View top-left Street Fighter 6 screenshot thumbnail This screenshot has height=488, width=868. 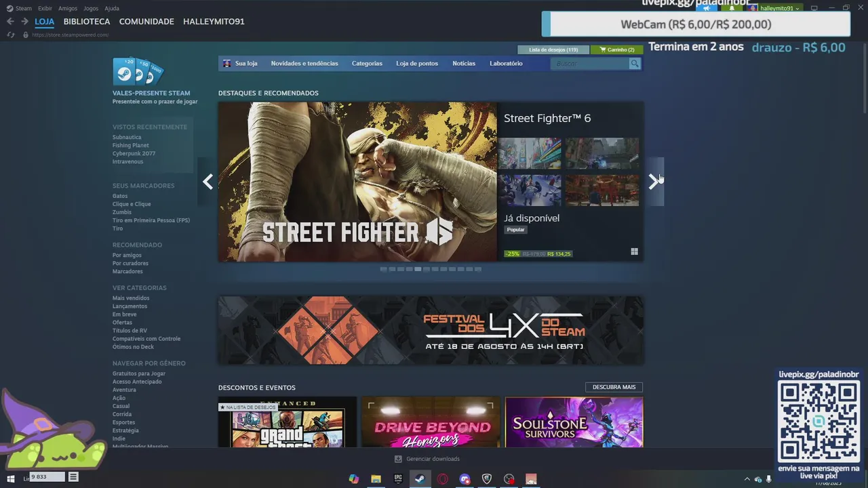tap(530, 153)
